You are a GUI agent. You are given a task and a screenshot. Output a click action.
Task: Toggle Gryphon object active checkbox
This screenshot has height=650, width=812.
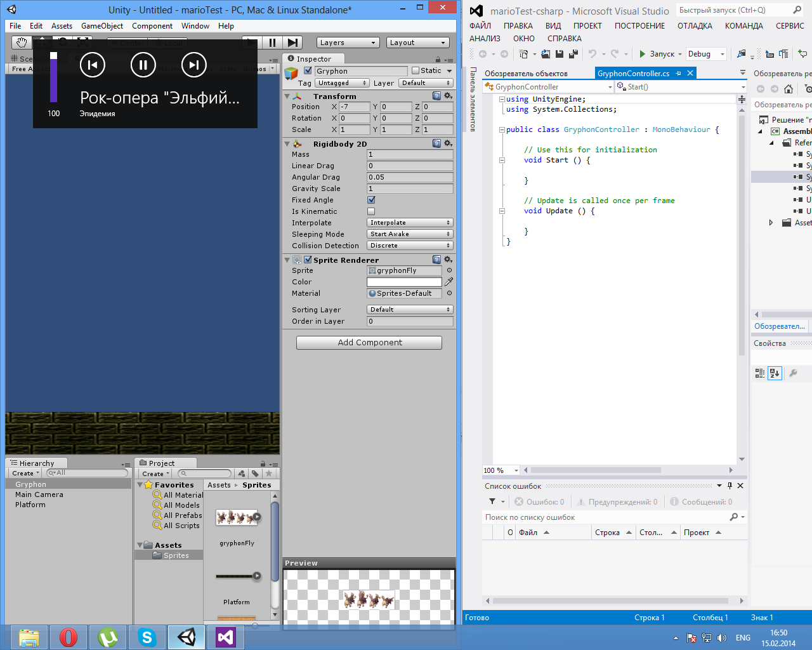(x=308, y=70)
